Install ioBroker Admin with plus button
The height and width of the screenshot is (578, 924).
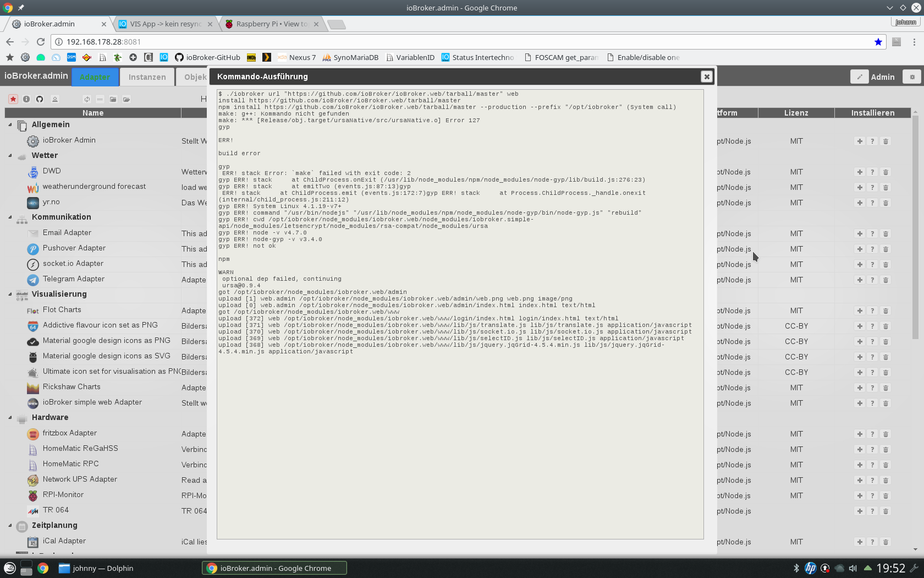(x=860, y=141)
